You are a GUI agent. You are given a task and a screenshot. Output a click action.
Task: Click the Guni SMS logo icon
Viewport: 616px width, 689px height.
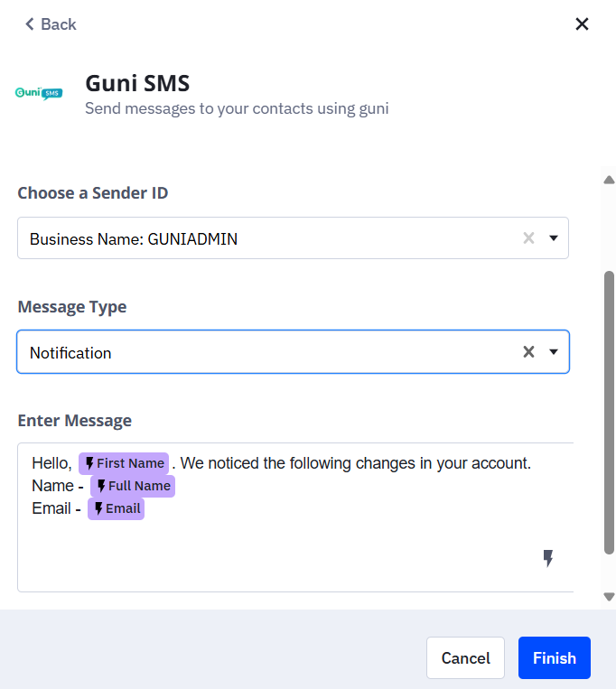pyautogui.click(x=39, y=93)
